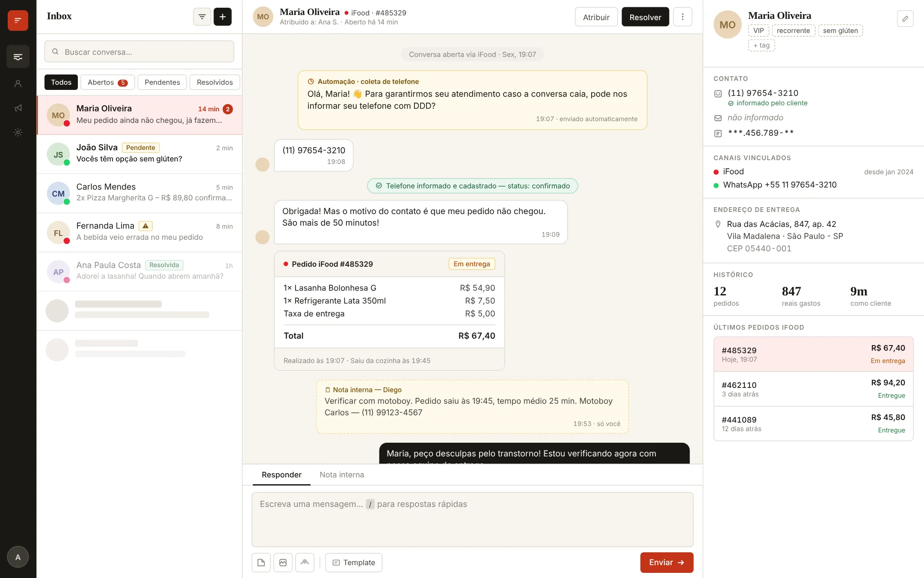Select order #441089 in recent orders
924x578 pixels.
point(813,423)
